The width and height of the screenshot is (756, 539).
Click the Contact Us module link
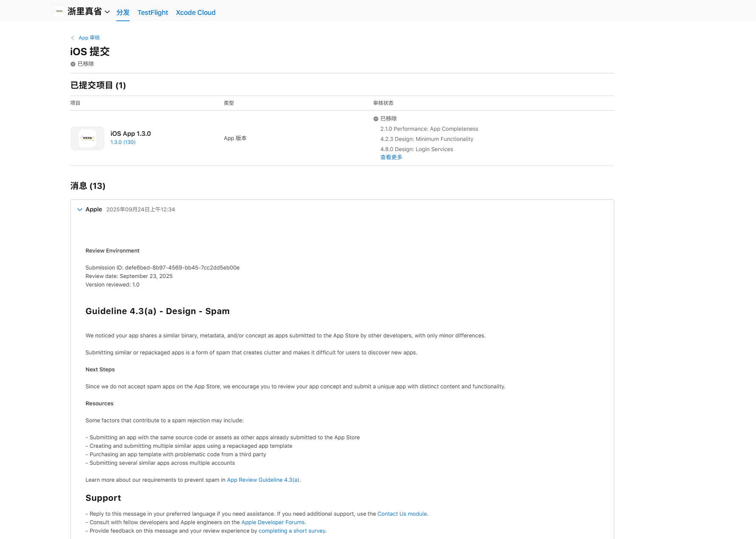(402, 514)
